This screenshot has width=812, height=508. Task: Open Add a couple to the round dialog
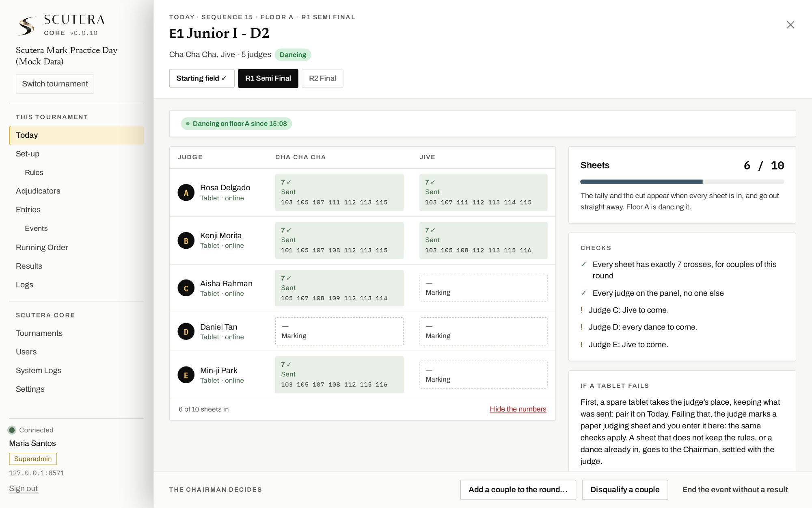pyautogui.click(x=518, y=490)
